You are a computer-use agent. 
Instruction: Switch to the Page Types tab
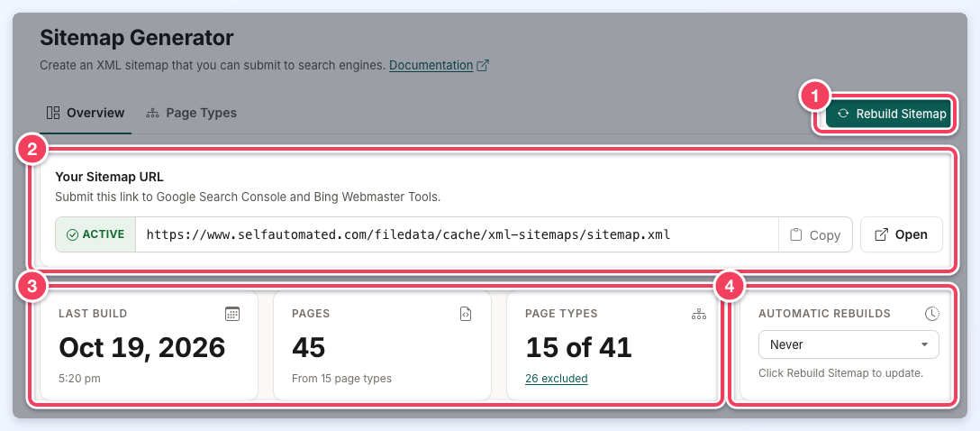coord(191,114)
